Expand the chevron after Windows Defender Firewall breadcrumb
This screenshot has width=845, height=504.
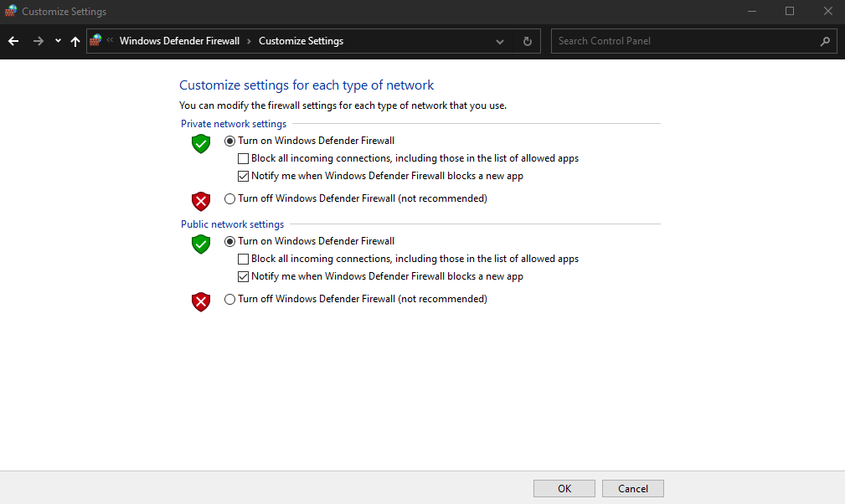click(x=249, y=42)
